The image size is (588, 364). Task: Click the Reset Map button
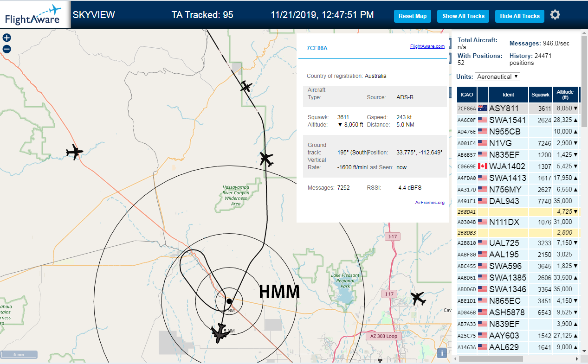pos(413,16)
